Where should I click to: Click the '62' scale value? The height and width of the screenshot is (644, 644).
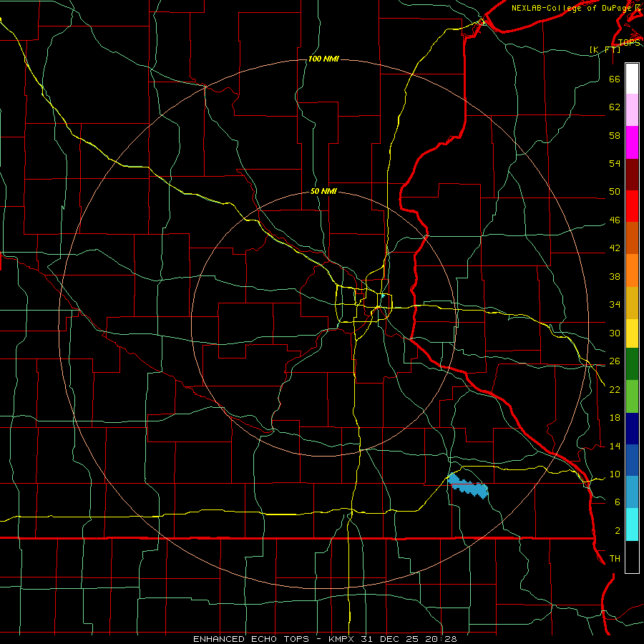coord(615,107)
